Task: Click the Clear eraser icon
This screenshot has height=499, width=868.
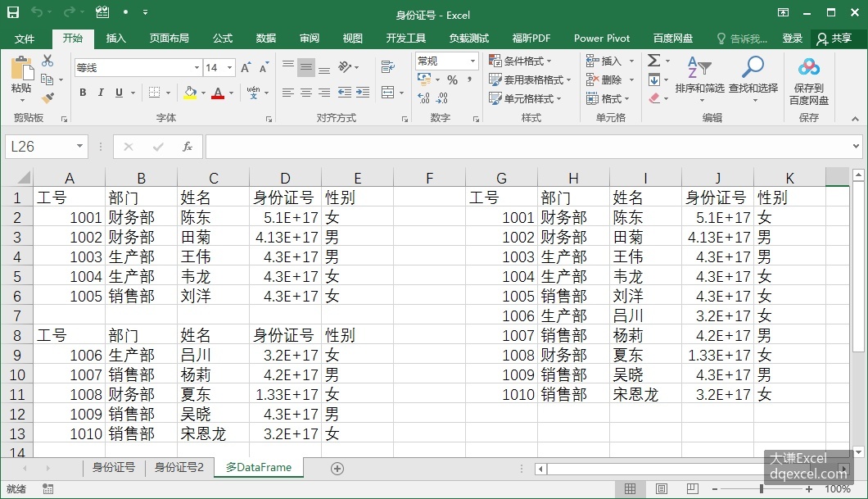Action: coord(654,98)
